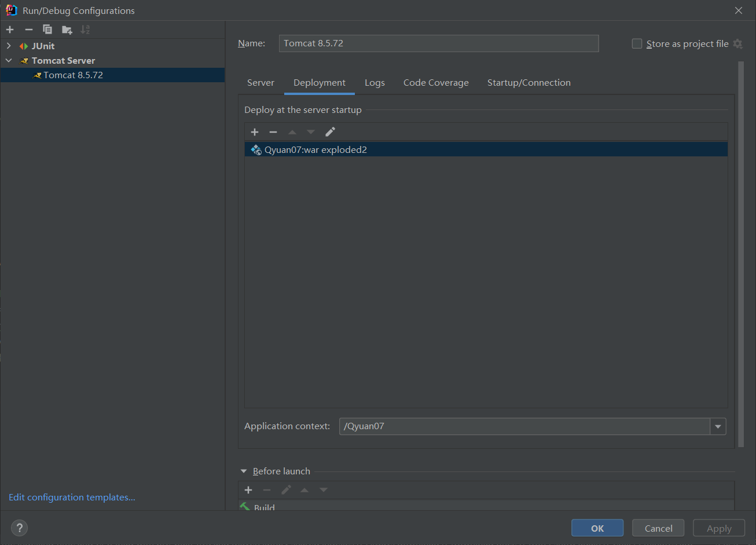Select the Tomcat 8.5.72 configuration
The width and height of the screenshot is (756, 545).
112,75
